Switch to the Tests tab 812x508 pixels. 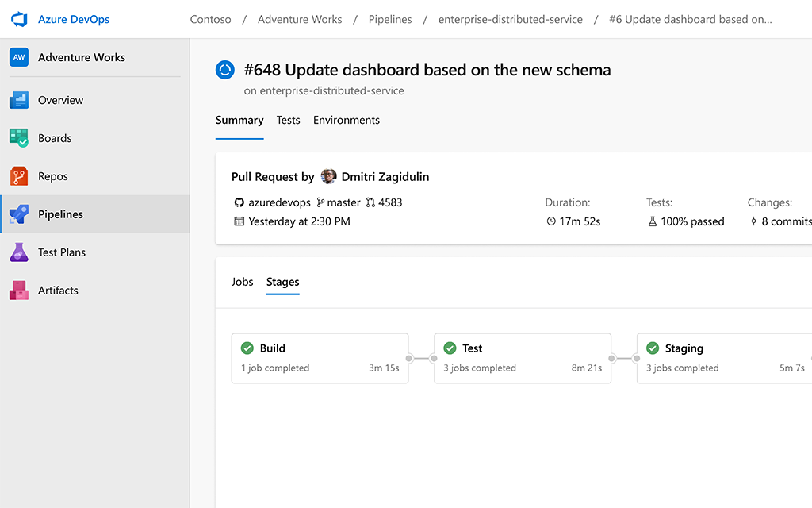click(288, 121)
